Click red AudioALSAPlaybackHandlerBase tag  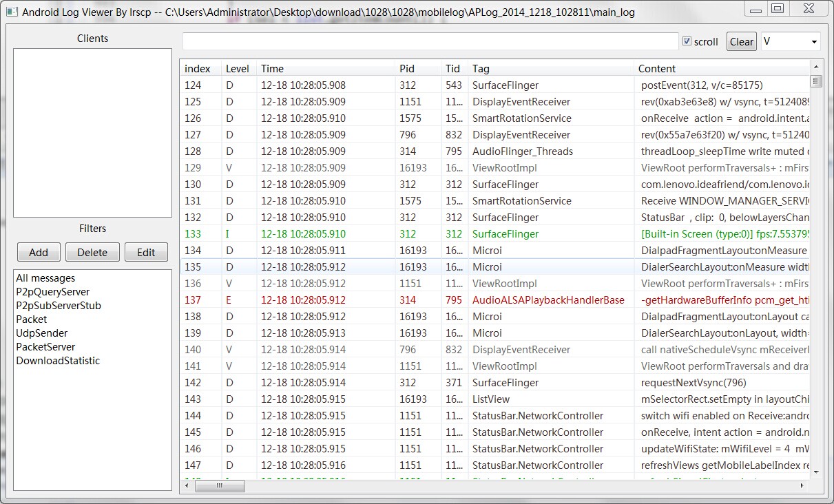pos(548,300)
